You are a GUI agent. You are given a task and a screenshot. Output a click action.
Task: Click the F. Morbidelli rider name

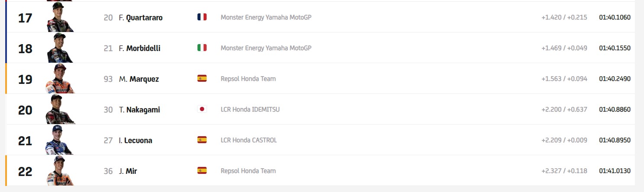139,48
